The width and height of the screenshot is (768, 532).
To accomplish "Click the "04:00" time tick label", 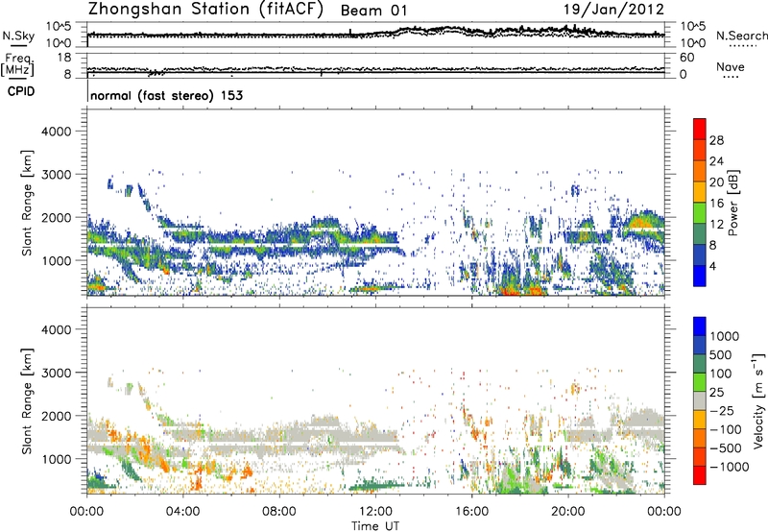I will tap(182, 512).
